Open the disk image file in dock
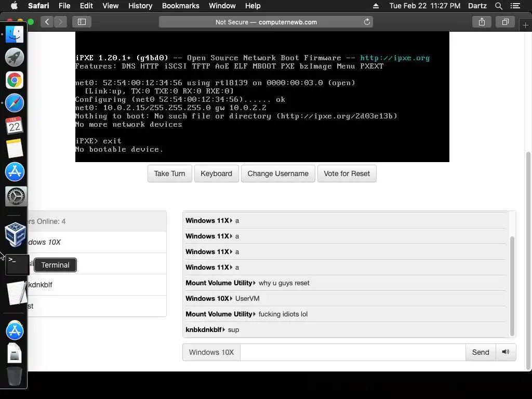Viewport: 532px width, 399px height. point(15,353)
